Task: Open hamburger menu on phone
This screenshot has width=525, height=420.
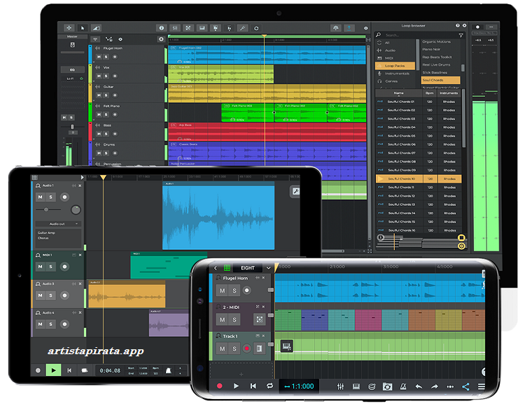Action: 481,386
